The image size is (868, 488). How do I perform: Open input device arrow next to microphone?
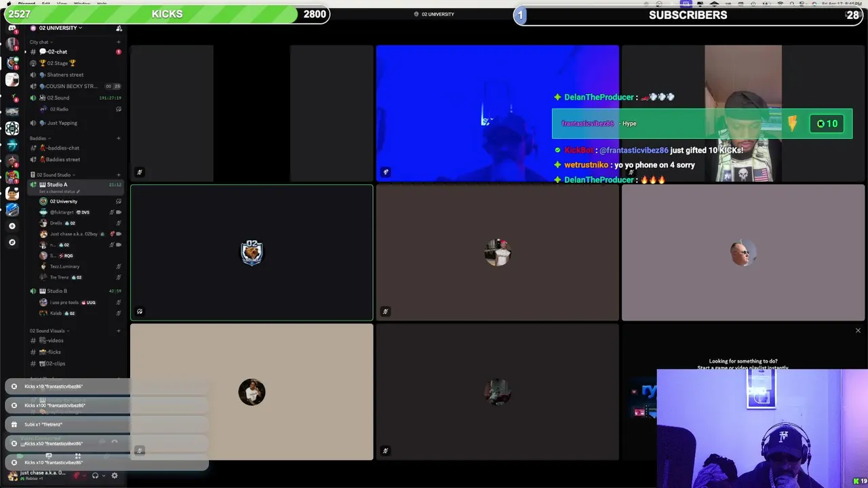tap(85, 476)
